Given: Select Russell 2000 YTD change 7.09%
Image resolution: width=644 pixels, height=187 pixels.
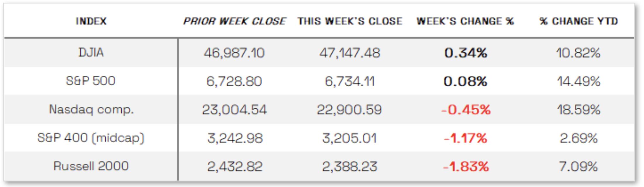Looking at the screenshot, I should tap(578, 167).
